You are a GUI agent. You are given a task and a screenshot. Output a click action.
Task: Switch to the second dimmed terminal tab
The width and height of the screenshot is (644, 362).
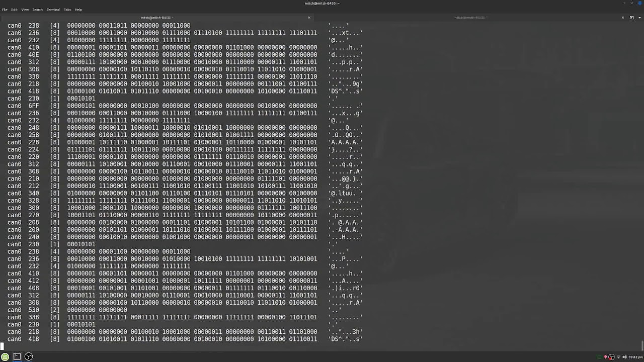click(470, 18)
